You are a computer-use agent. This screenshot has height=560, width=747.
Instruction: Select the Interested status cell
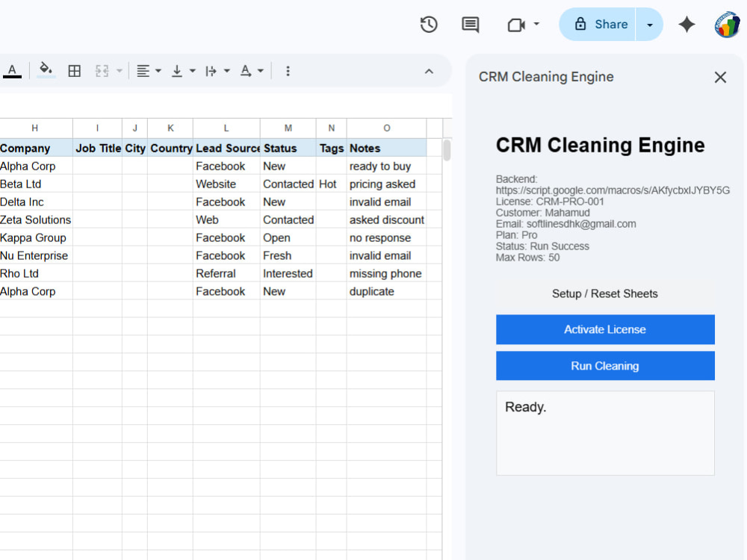pos(288,273)
